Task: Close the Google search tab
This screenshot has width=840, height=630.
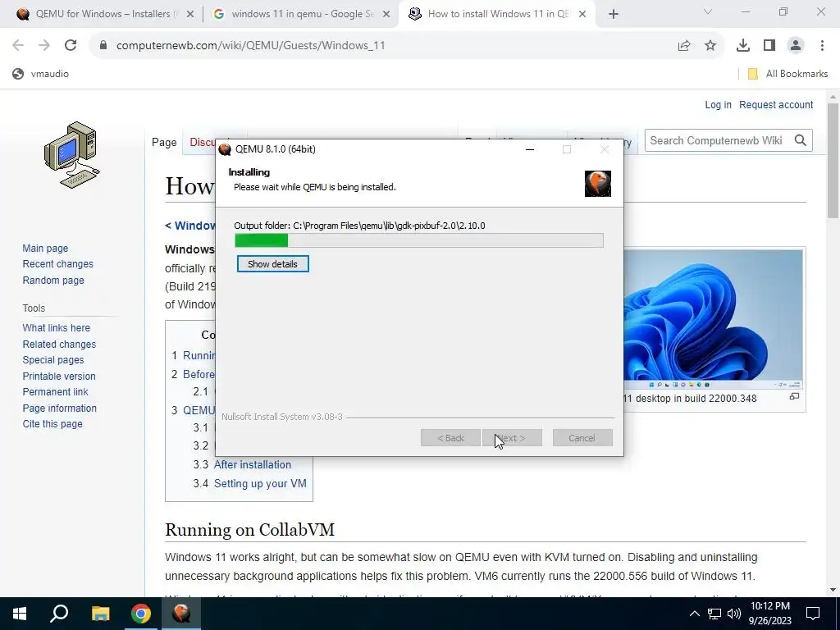Action: pos(386,15)
